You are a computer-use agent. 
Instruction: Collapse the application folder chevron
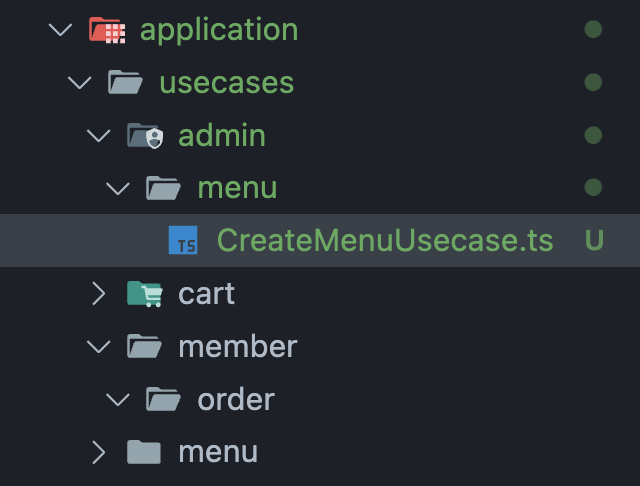point(60,30)
